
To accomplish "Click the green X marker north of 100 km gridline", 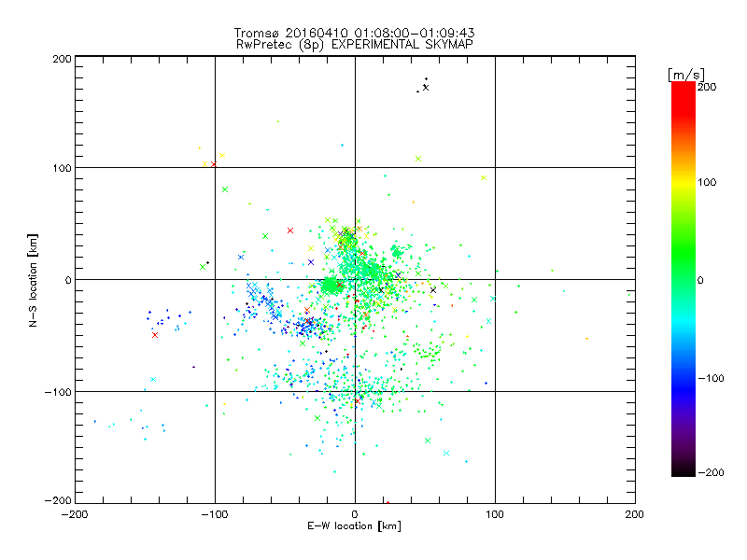I will pos(418,159).
